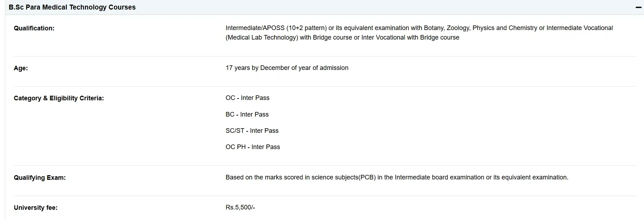Click the Category & Eligibility Criteria label
Viewport: 644px width, 219px height.
(59, 98)
